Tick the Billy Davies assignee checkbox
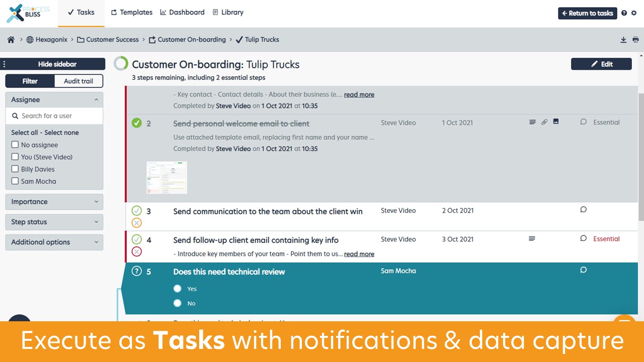The image size is (644, 362). tap(15, 169)
